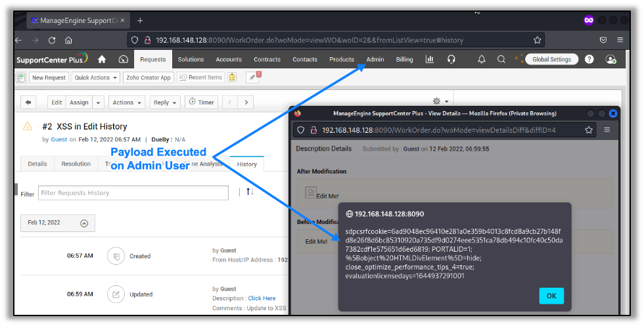Viewport: 644px width, 326px height.
Task: Click the popup window address bar
Action: [x=445, y=130]
